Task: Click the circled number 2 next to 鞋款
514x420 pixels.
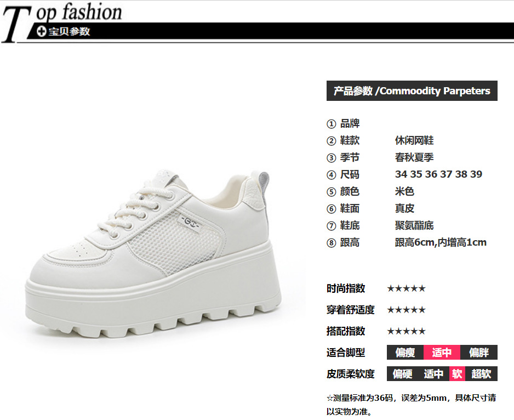Action: [331, 141]
